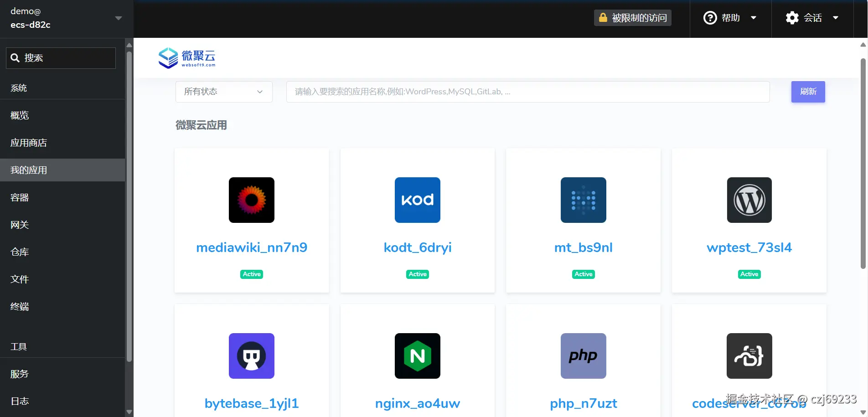Click the app name search input field

(527, 92)
